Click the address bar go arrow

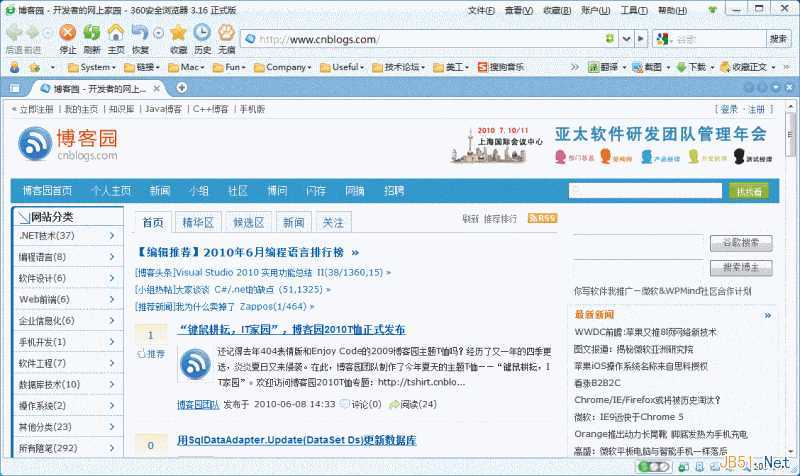(x=641, y=39)
